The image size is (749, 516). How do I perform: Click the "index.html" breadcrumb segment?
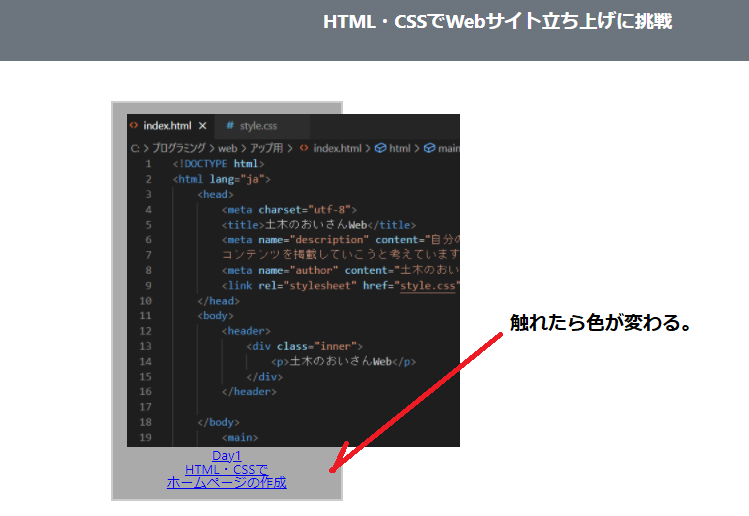click(x=337, y=149)
